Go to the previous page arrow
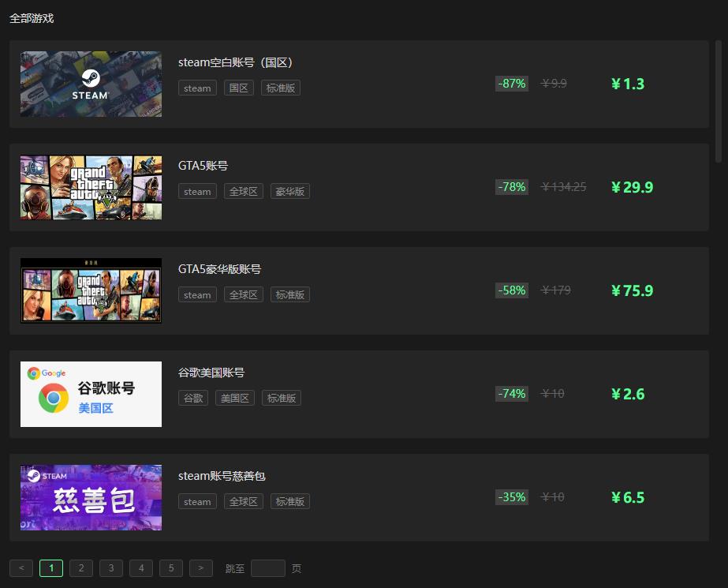Viewport: 728px width, 588px height. 21,568
